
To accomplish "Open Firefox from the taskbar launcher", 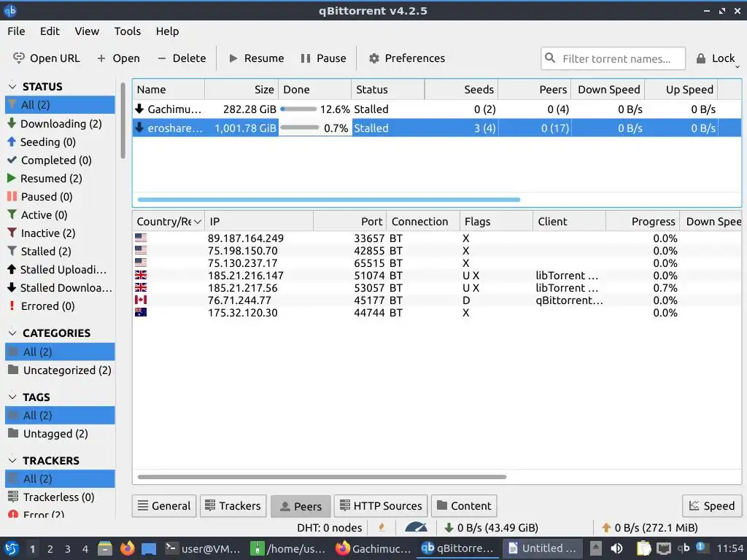I will (127, 548).
